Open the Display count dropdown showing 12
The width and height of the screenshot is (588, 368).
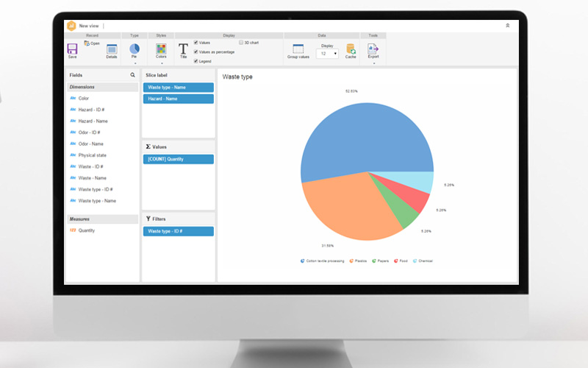pyautogui.click(x=327, y=54)
